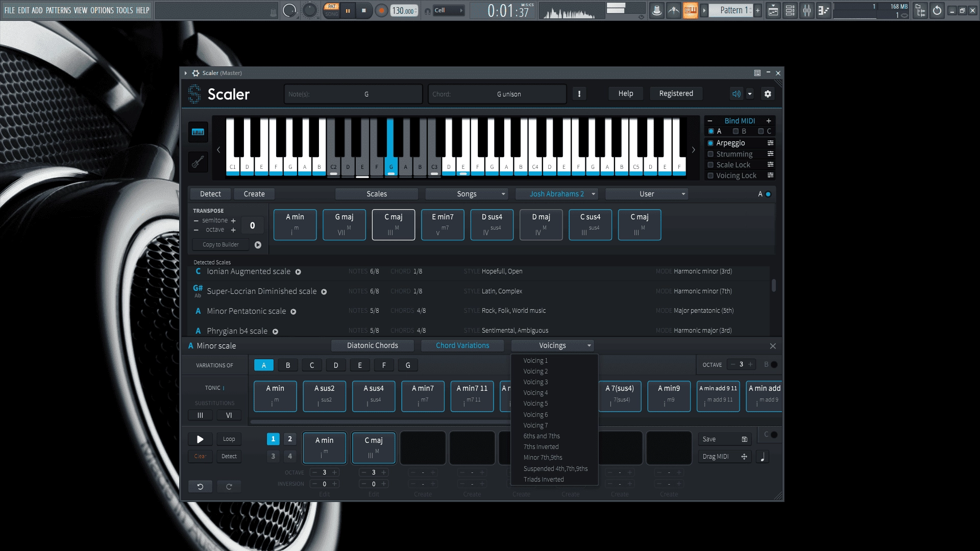The width and height of the screenshot is (980, 551).
Task: Play the Phrygian b4 scale preview icon
Action: [x=275, y=332]
